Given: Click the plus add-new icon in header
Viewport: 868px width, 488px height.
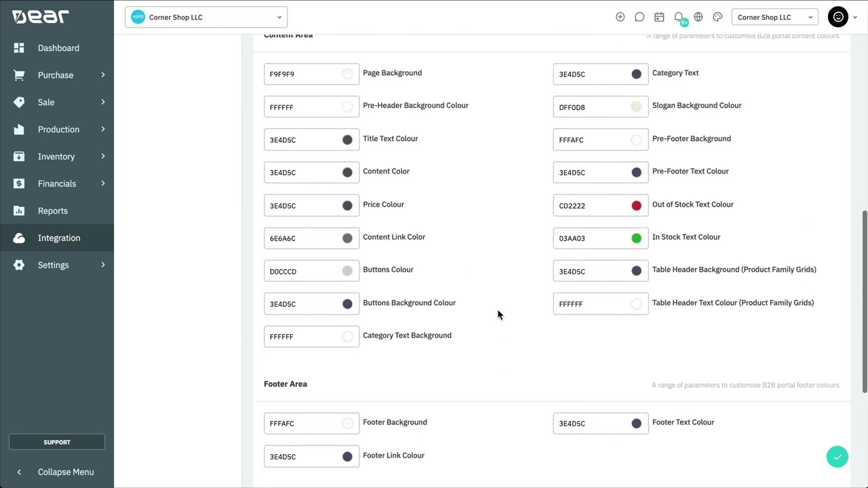Looking at the screenshot, I should (x=620, y=17).
